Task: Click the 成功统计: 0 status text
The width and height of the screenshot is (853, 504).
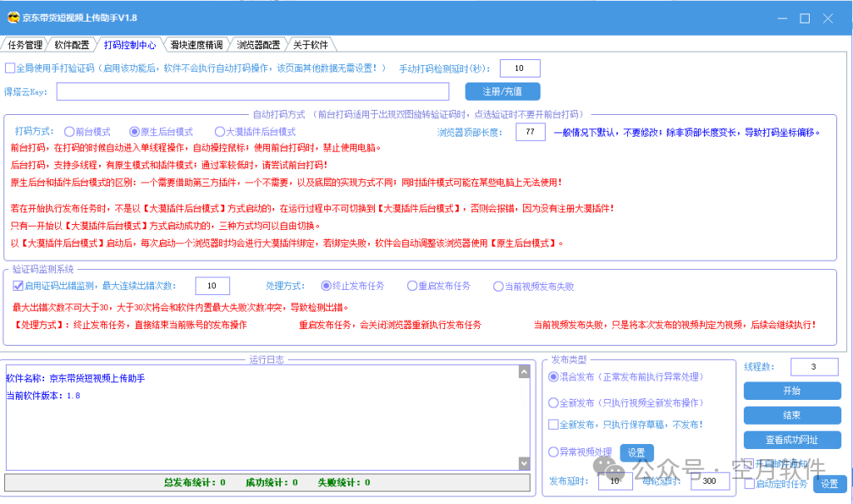Action: (272, 482)
